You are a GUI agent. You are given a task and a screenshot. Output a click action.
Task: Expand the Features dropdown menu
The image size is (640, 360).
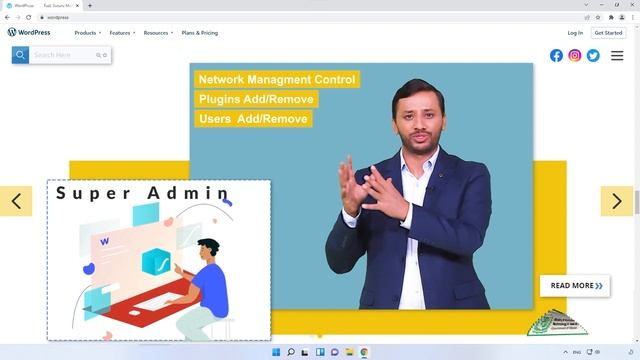(x=122, y=33)
